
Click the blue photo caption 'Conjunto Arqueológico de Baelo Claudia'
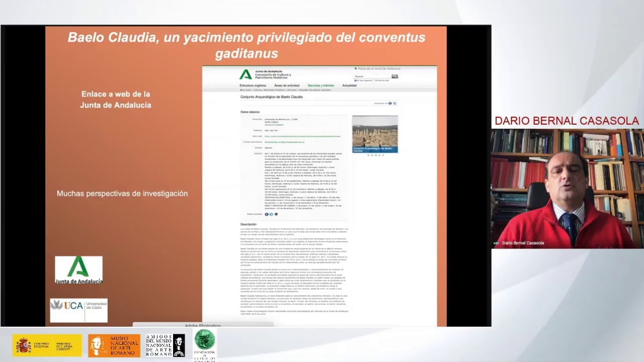click(375, 149)
